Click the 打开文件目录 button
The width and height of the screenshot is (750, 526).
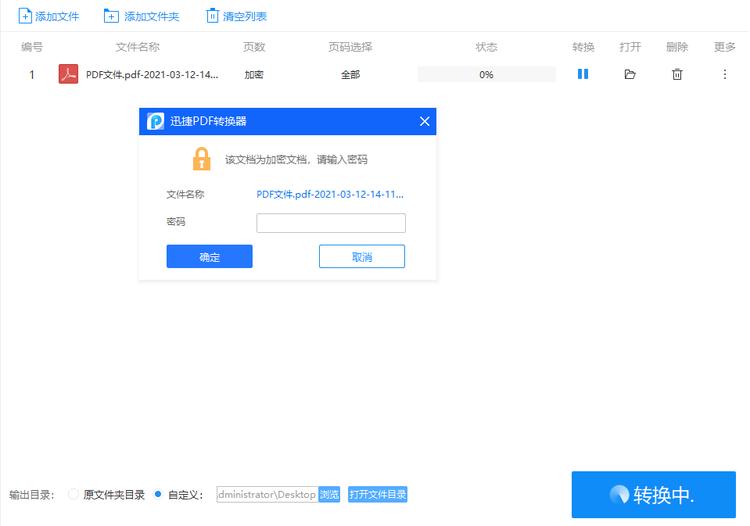pyautogui.click(x=377, y=494)
